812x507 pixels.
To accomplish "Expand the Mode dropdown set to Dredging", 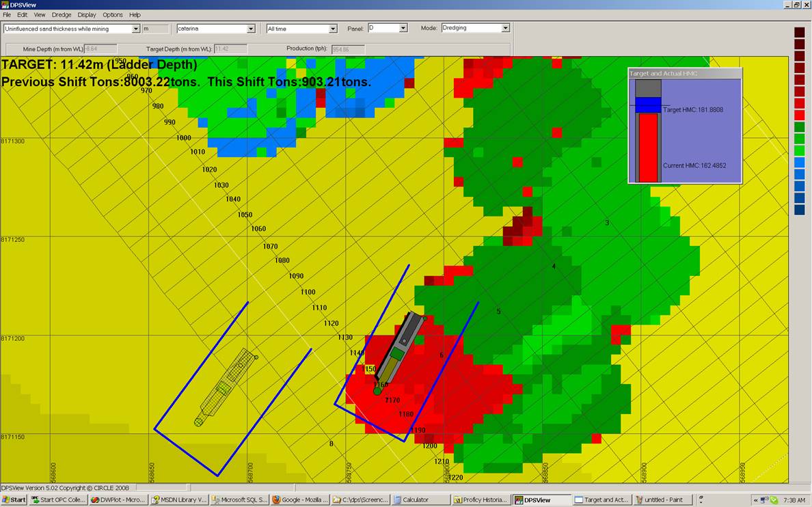I will (x=506, y=28).
